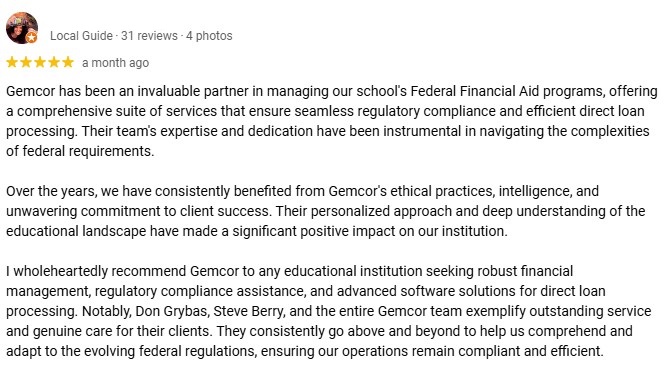Viewport: 667px width, 373px height.
Task: View the reviewer's "4 photos"
Action: [209, 36]
